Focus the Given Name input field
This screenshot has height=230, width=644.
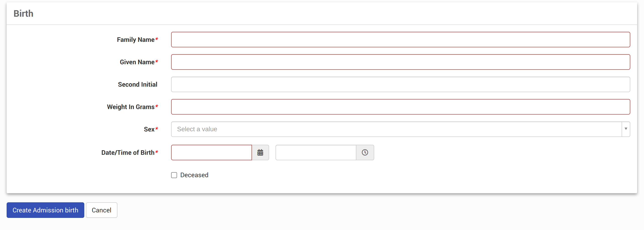pyautogui.click(x=400, y=62)
